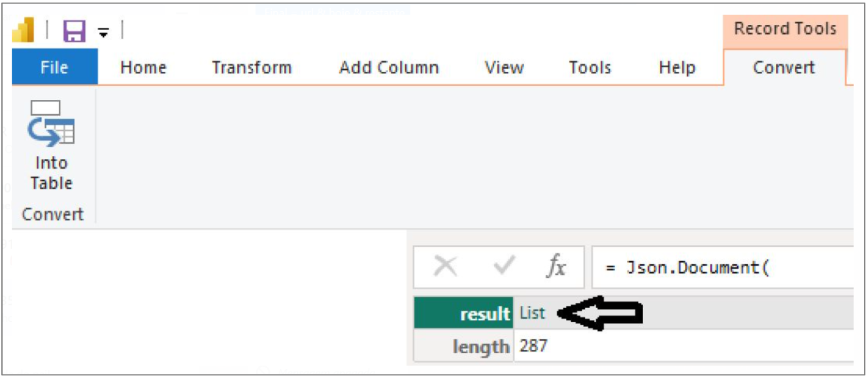Click the fx function icon
Image resolution: width=868 pixels, height=378 pixels.
click(x=556, y=266)
